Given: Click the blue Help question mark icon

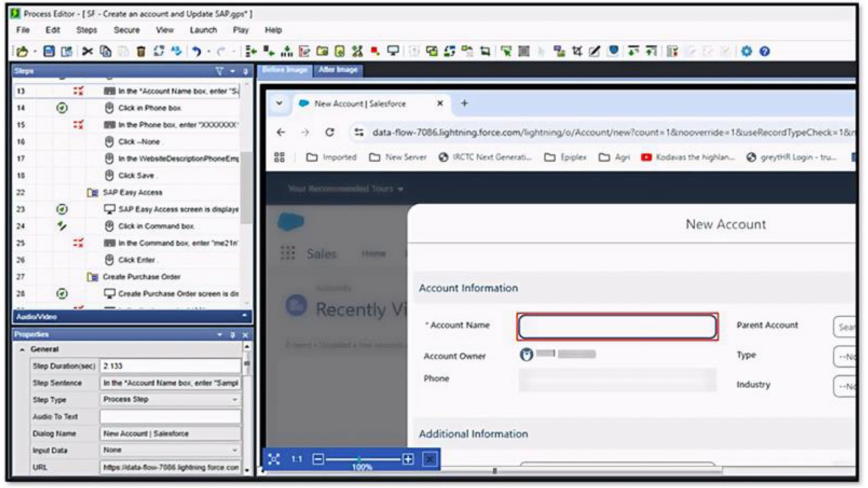Looking at the screenshot, I should (x=764, y=52).
